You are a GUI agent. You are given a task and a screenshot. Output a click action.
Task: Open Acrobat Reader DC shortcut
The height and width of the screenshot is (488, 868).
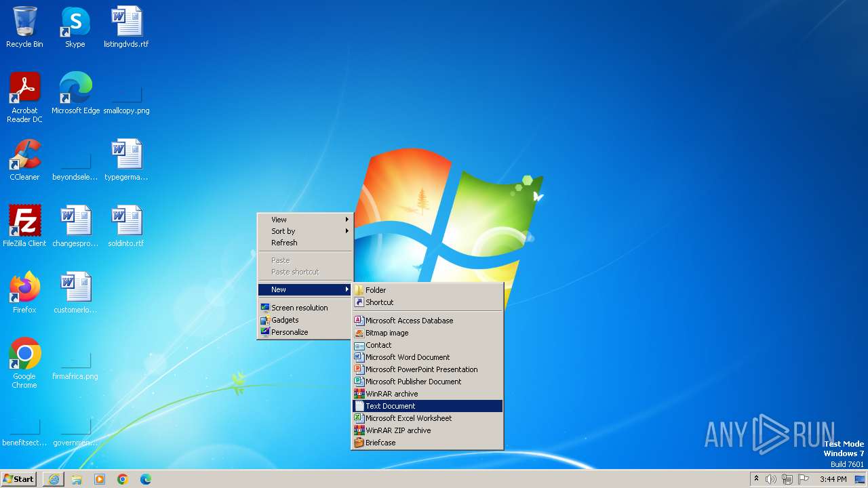24,98
